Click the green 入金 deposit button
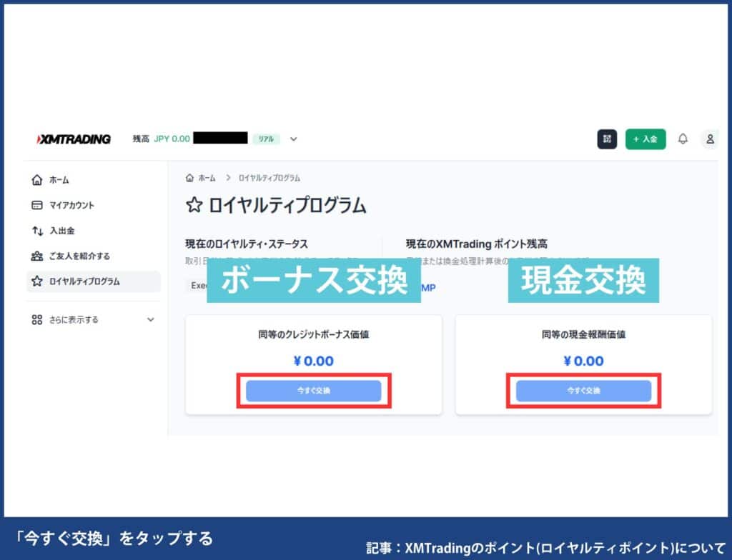 (x=646, y=139)
